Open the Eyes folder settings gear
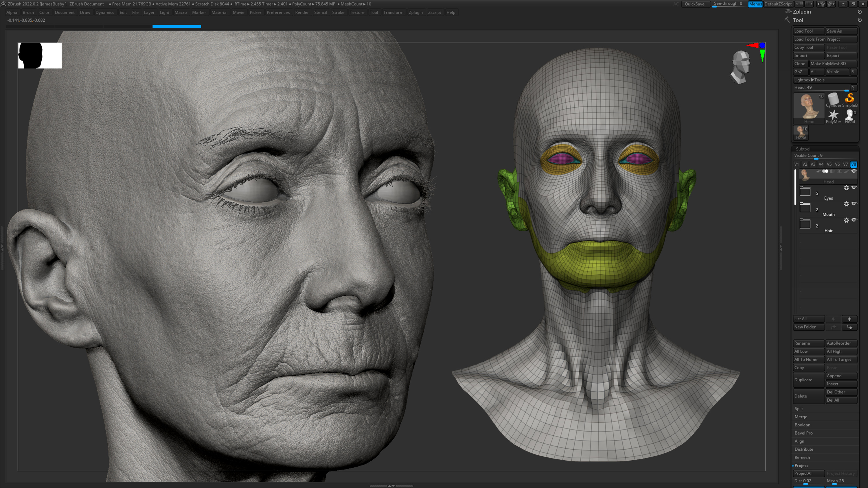868x488 pixels. (846, 188)
